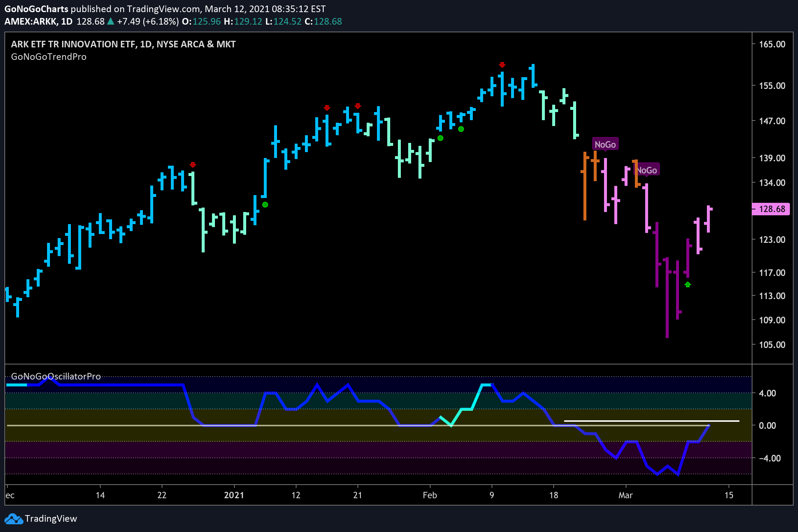
Task: Click the L:124.52 low value
Action: [x=283, y=22]
